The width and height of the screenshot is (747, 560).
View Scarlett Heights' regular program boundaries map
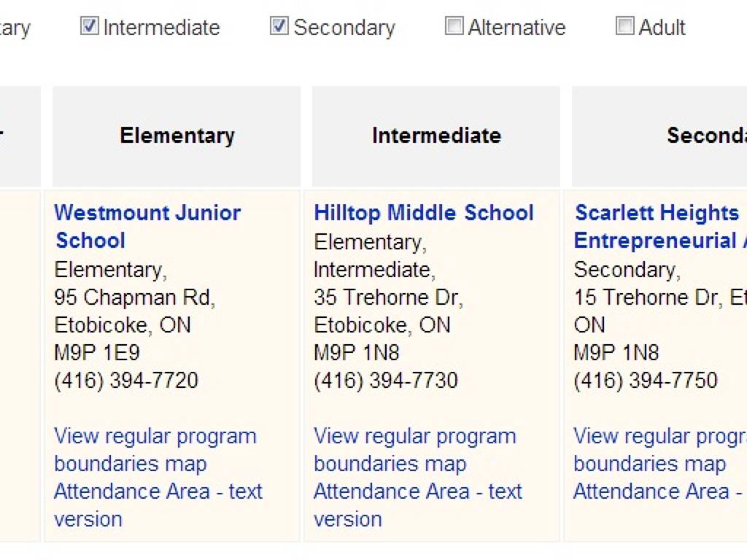point(657,449)
